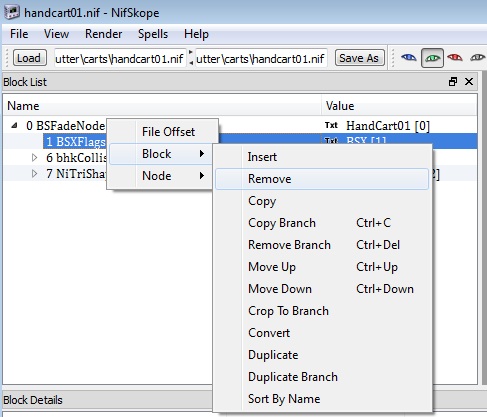Click the path swap arrows between fields

[191, 58]
